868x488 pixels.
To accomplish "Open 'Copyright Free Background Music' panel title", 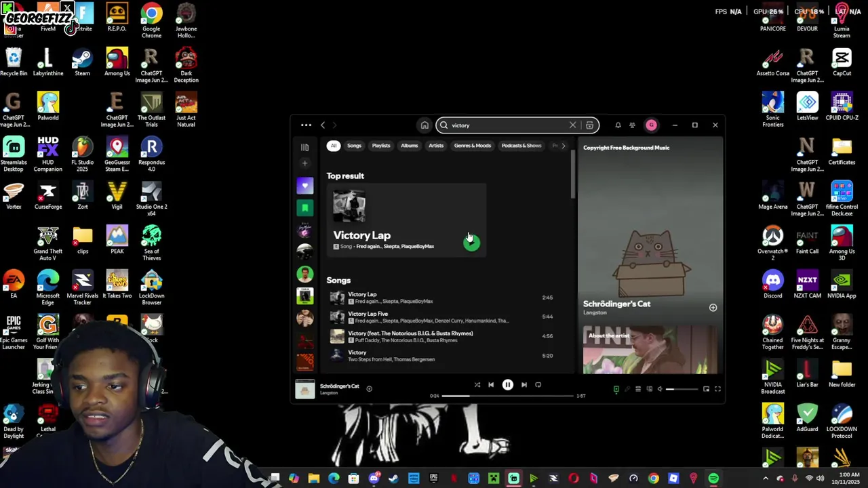I will (626, 148).
